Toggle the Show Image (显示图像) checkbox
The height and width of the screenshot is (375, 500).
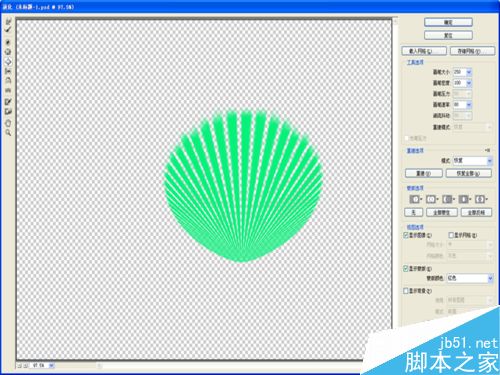pyautogui.click(x=406, y=235)
